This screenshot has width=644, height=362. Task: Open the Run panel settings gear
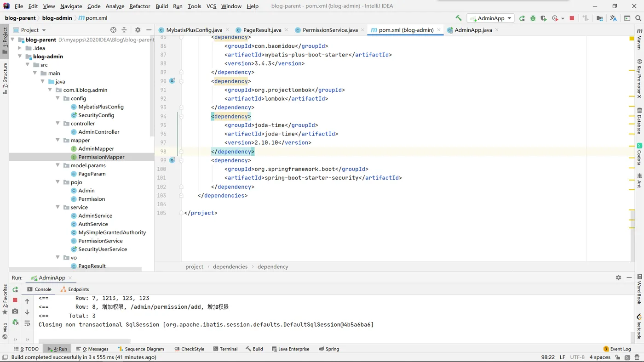point(618,278)
